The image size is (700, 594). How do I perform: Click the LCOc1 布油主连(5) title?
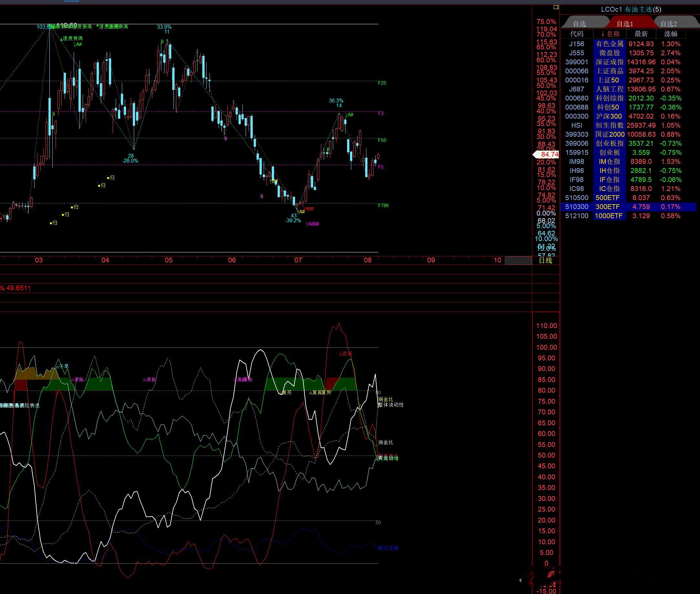(x=631, y=9)
